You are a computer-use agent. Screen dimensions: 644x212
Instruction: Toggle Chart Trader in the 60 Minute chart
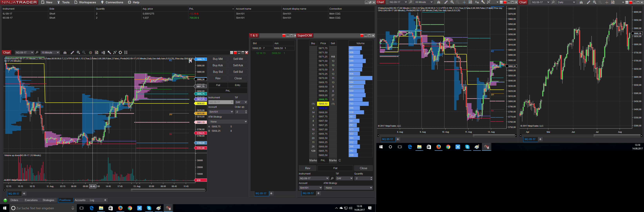point(477,2)
